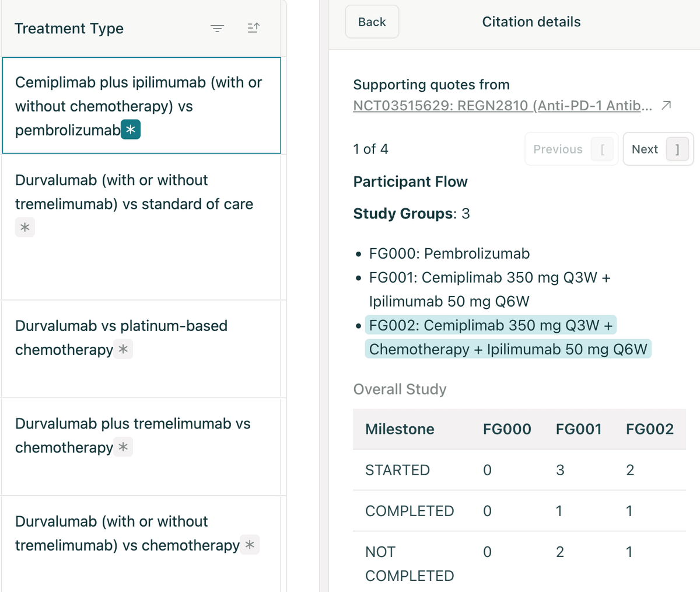Click the Milestone column header
The height and width of the screenshot is (592, 700).
400,429
